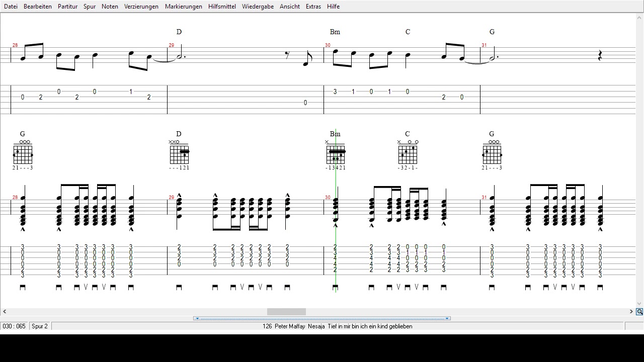Click the vertical scrollbar down arrow
Image resolution: width=644 pixels, height=362 pixels.
639,304
